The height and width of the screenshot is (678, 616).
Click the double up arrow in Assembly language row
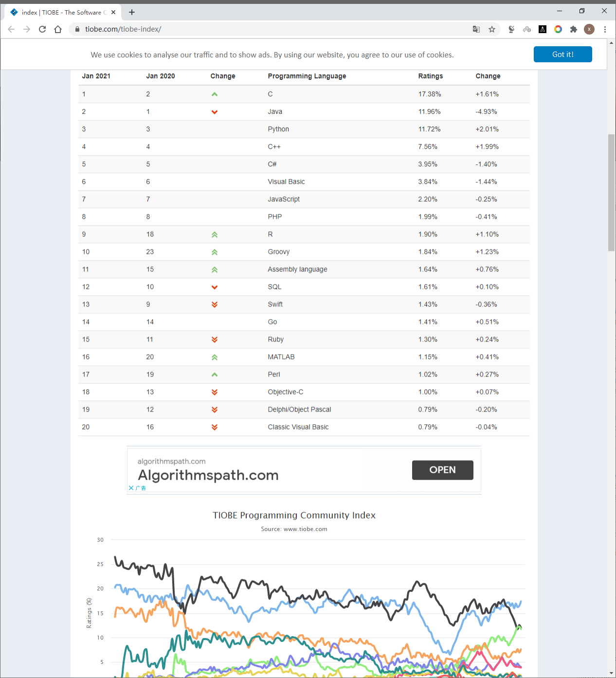point(215,269)
